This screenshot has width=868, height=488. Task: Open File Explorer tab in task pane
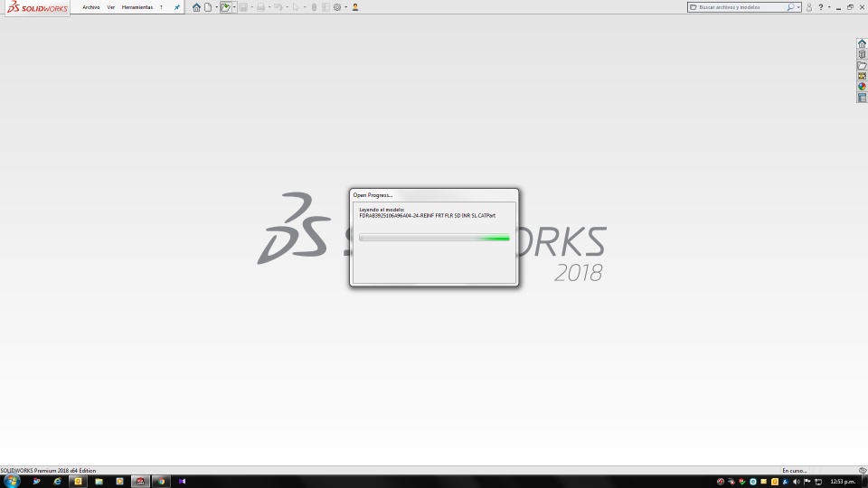click(x=862, y=65)
